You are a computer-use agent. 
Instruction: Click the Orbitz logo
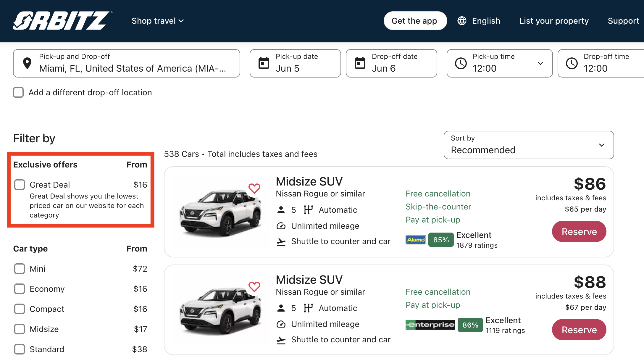pyautogui.click(x=62, y=21)
